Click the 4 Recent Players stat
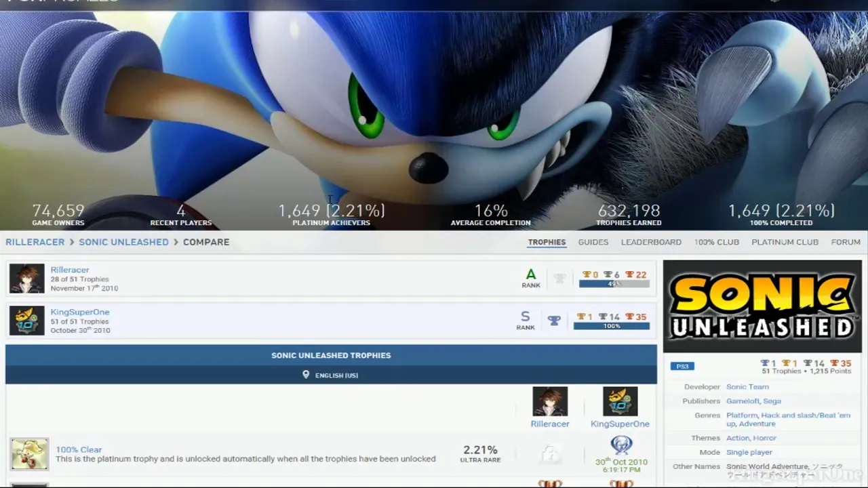 (181, 214)
